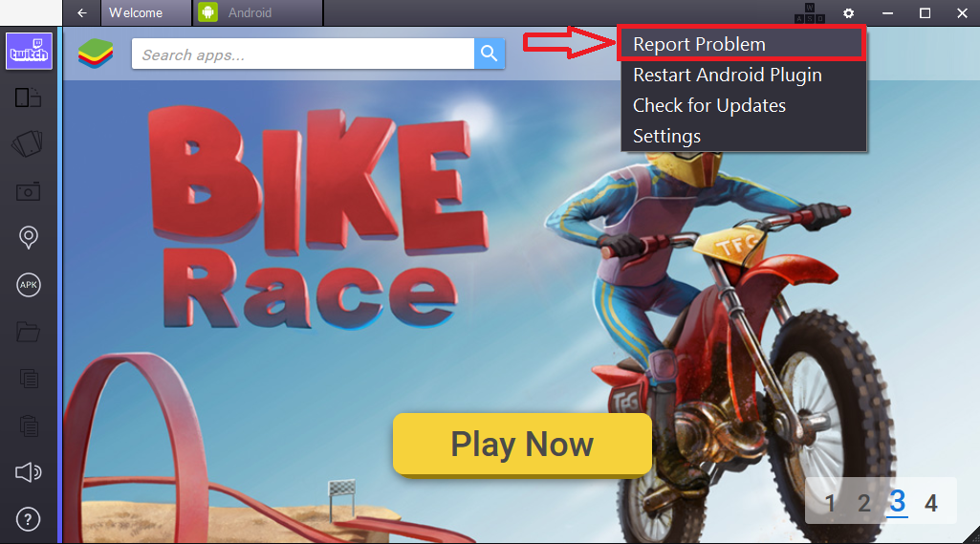Maximize the BlueStacks window
This screenshot has width=980, height=544.
(x=925, y=13)
